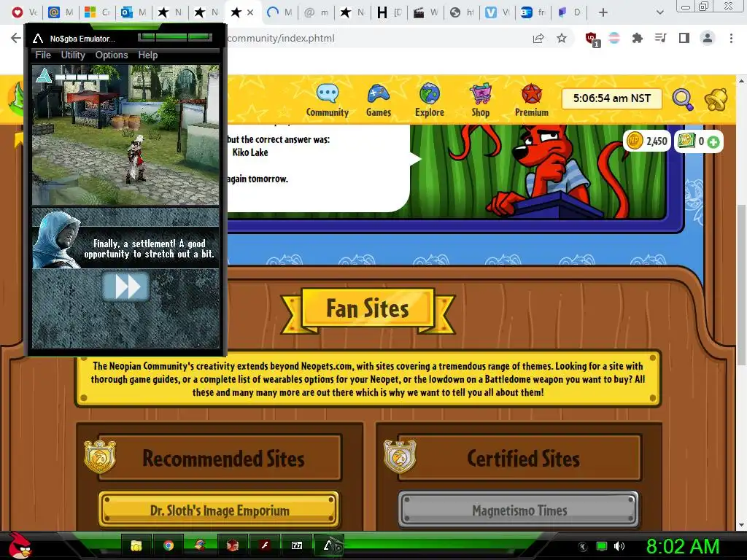This screenshot has width=747, height=560.
Task: Click the Magnetismo Times button
Action: click(519, 510)
